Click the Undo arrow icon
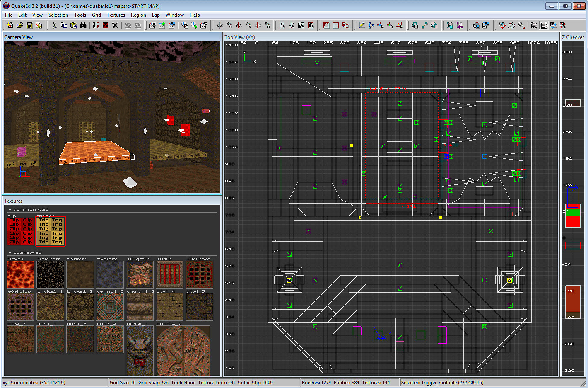588x388 pixels. [x=128, y=25]
